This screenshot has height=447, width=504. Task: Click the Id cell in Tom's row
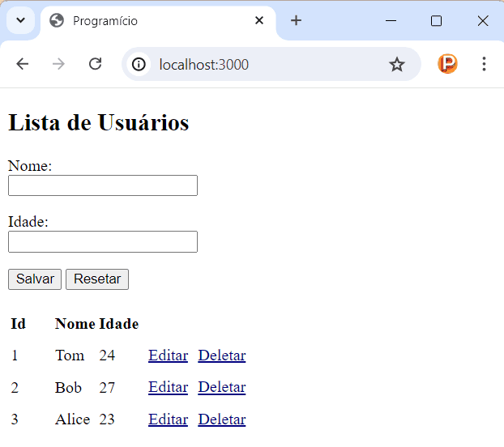[15, 355]
